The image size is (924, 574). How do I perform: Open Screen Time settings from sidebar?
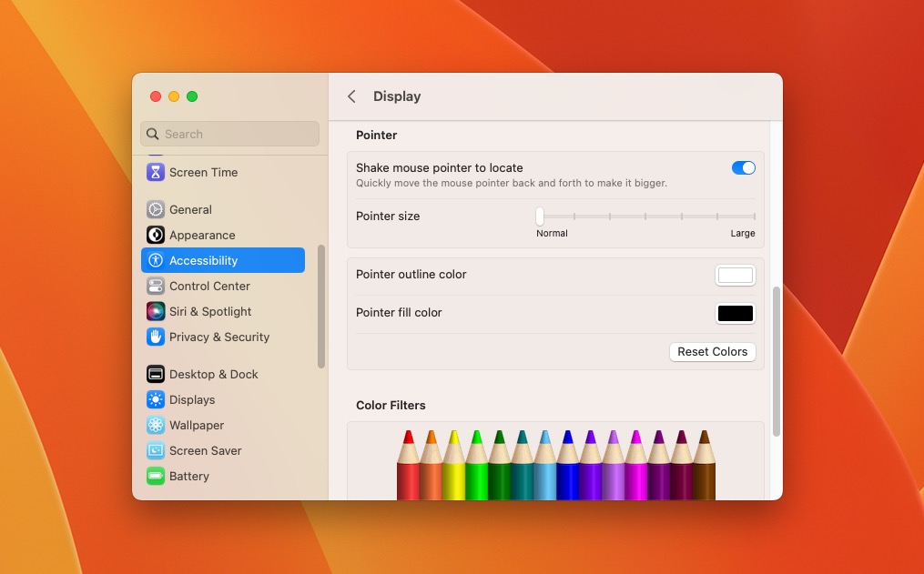204,172
